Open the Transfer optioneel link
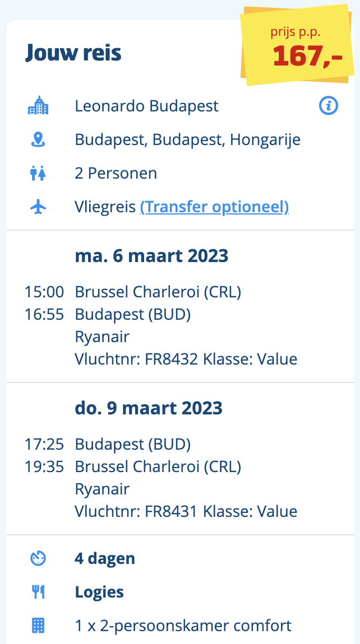This screenshot has width=360, height=644. pyautogui.click(x=214, y=207)
